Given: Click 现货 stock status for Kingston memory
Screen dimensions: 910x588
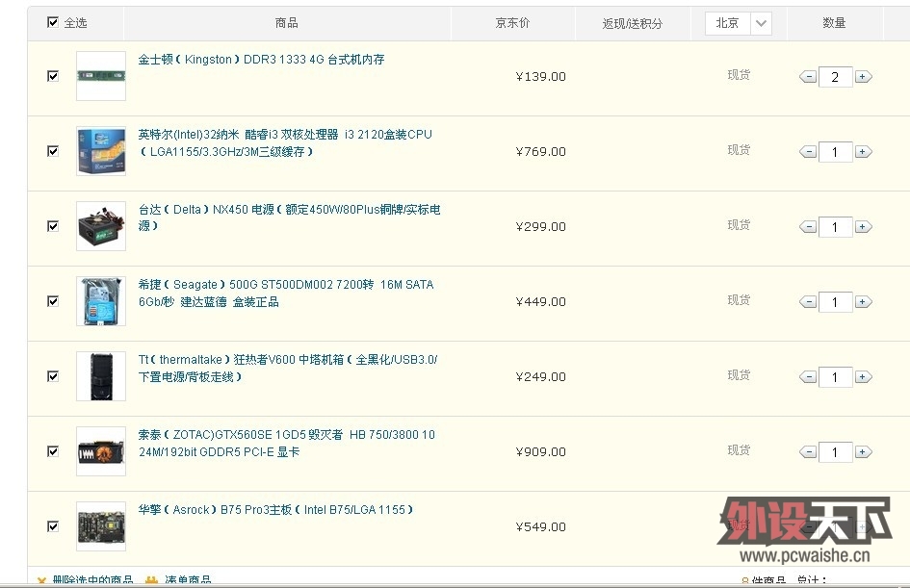Looking at the screenshot, I should pyautogui.click(x=739, y=75).
